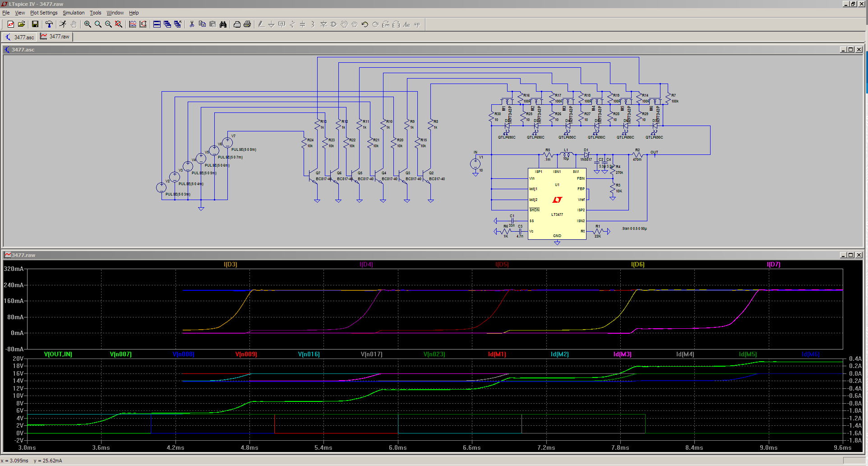
Task: Click the Print printer icon
Action: tap(247, 24)
